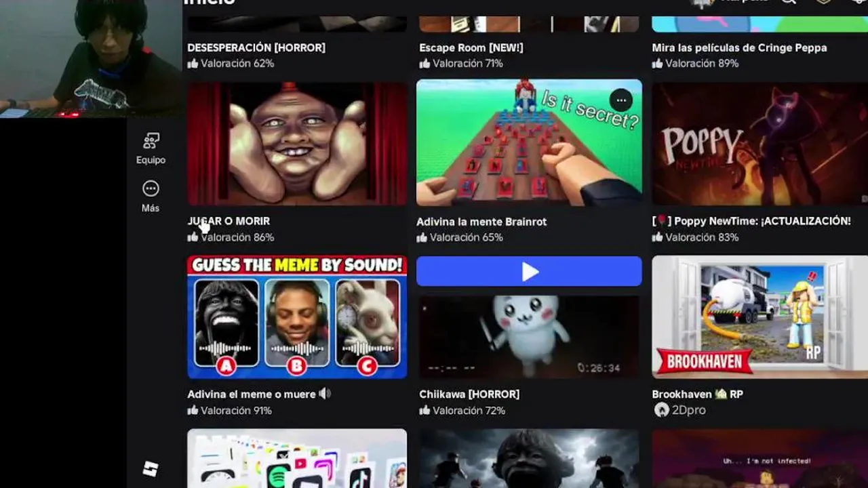Click Valoración 71% rating text
The image size is (868, 488).
(x=468, y=63)
